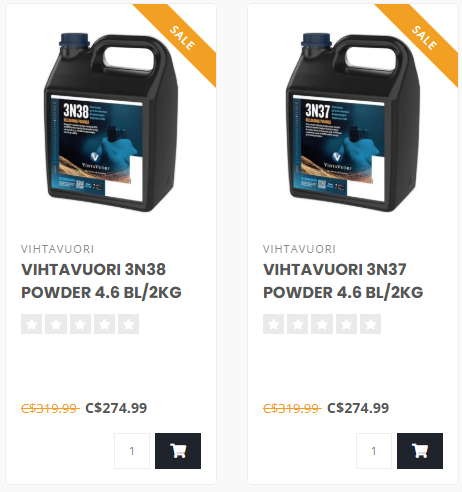Focus the quantity field for 3N38 powder
Image resolution: width=462 pixels, height=492 pixels.
(x=132, y=451)
